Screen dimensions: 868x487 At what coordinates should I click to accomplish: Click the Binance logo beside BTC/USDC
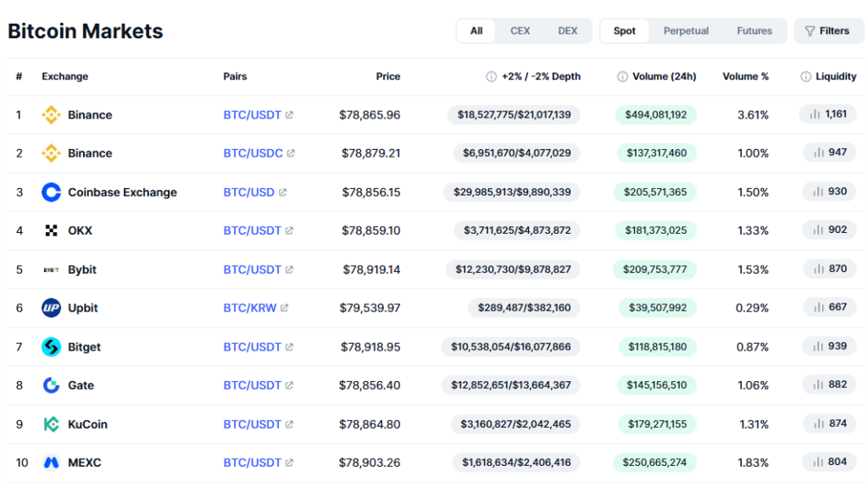(x=51, y=153)
